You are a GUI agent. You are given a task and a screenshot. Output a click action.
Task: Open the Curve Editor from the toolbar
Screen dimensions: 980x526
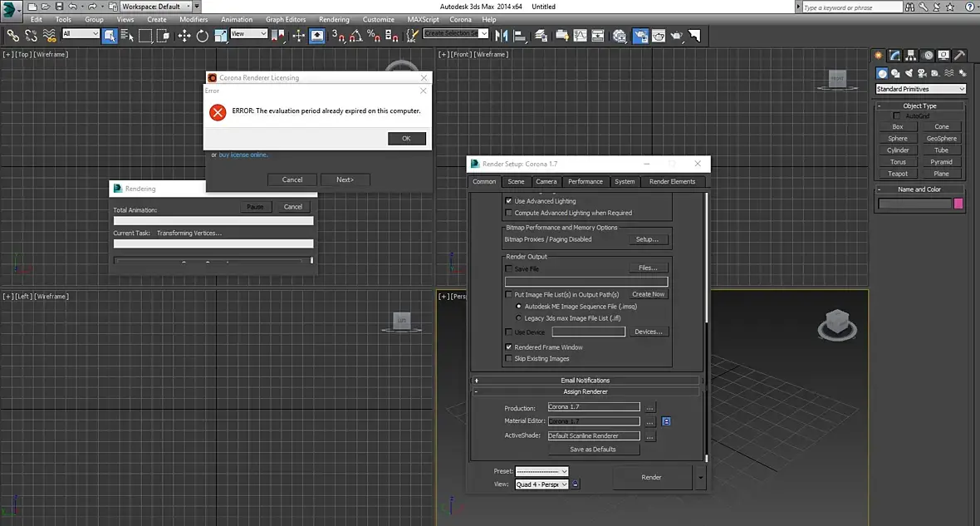click(x=580, y=36)
